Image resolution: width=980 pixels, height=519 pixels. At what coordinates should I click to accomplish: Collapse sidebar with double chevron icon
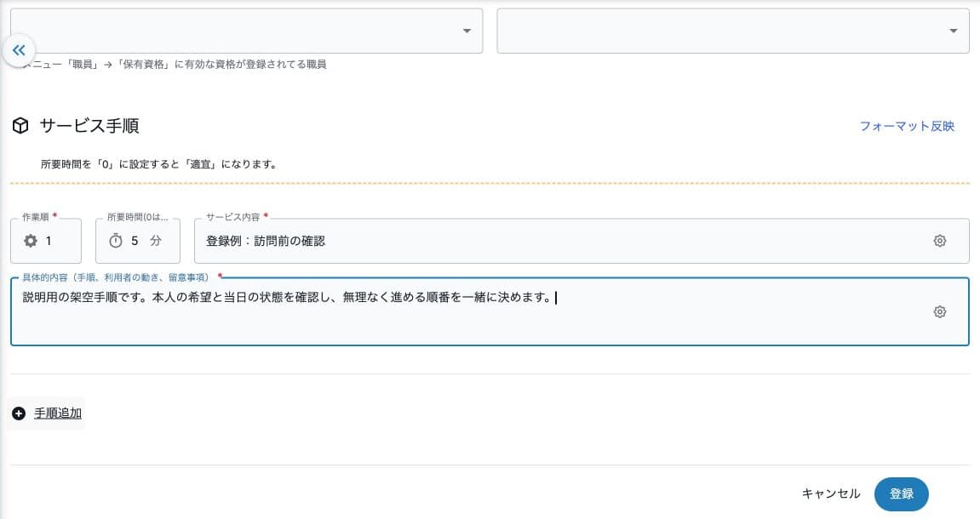[x=19, y=50]
